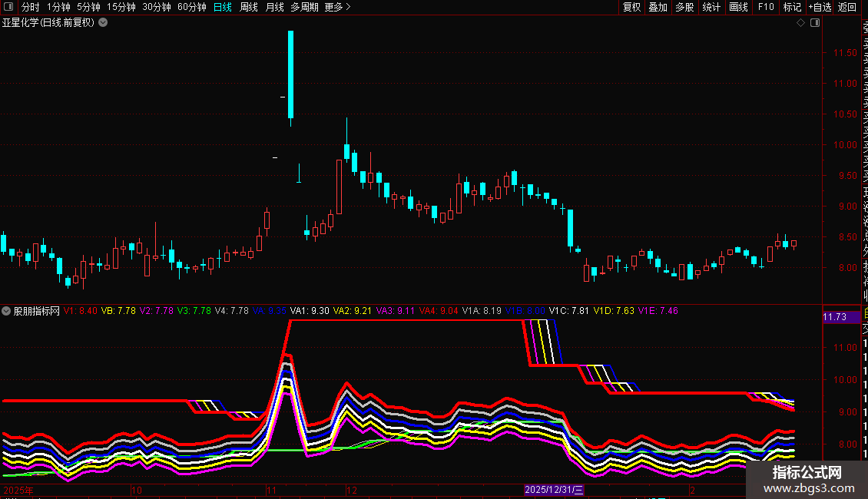Click the VA2: 9.21 indicator value

pos(353,311)
